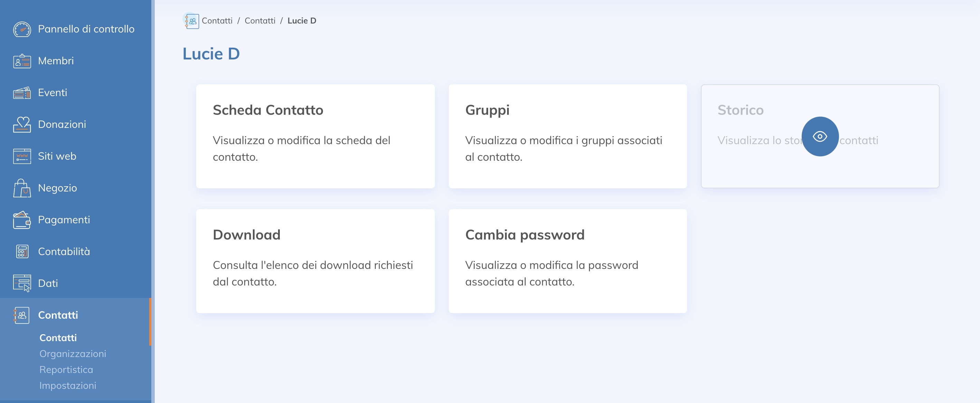Open Pagamenti via the wallet icon
Viewport: 980px width, 403px height.
22,219
